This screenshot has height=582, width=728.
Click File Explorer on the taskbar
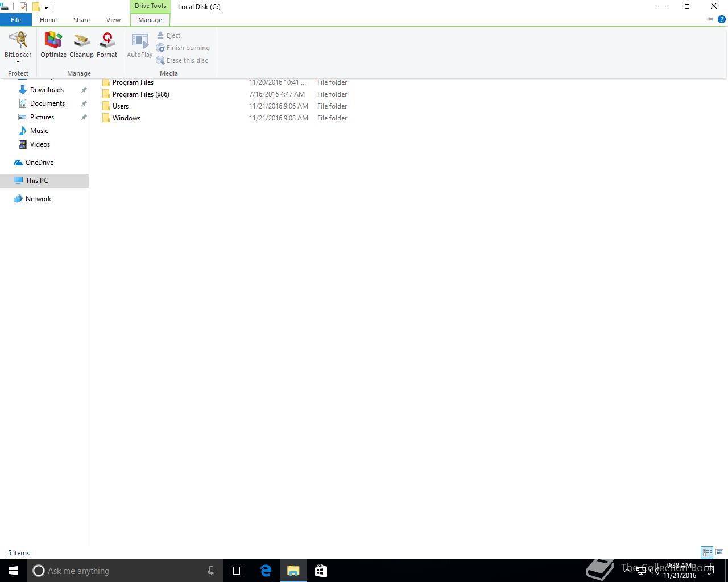[x=293, y=571]
